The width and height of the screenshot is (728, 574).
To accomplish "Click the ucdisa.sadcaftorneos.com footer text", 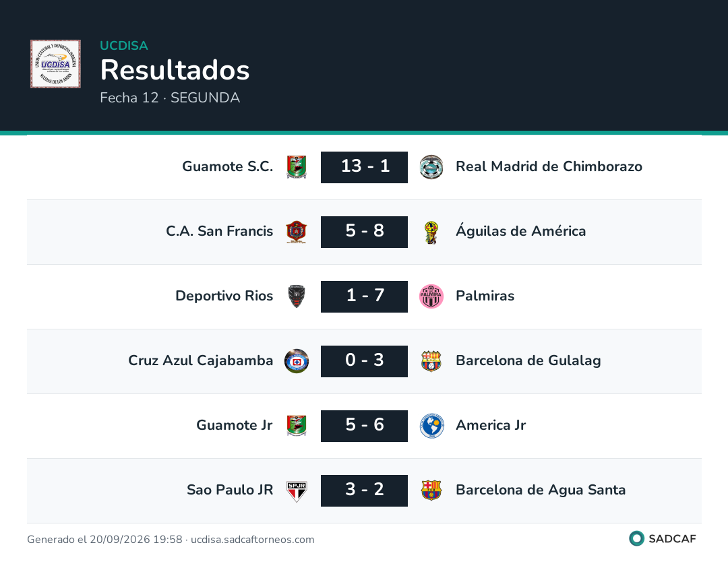I will coord(253,539).
